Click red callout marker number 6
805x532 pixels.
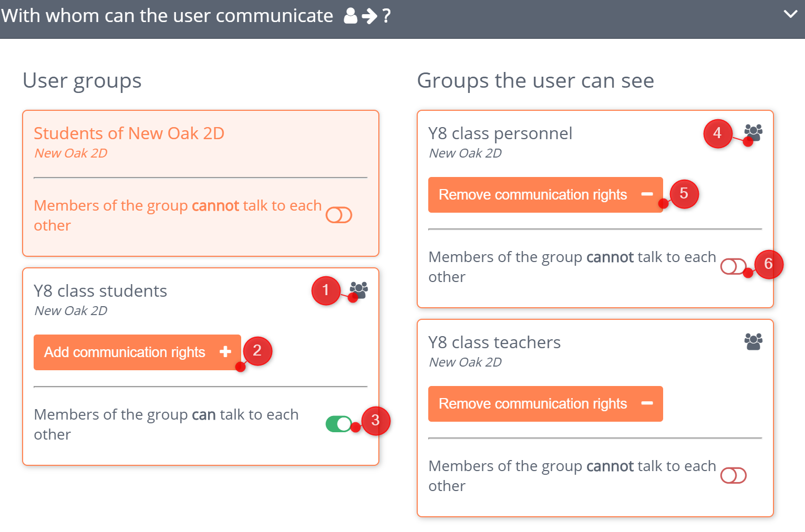pyautogui.click(x=769, y=265)
